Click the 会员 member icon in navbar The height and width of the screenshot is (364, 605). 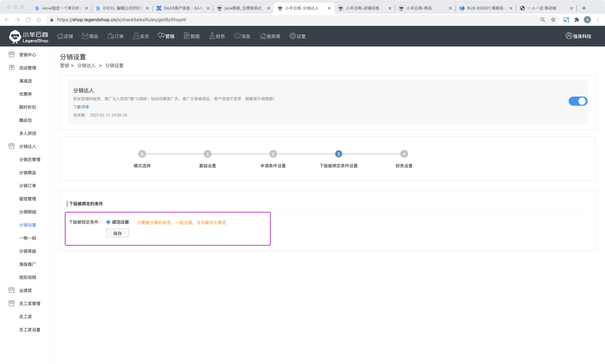136,36
